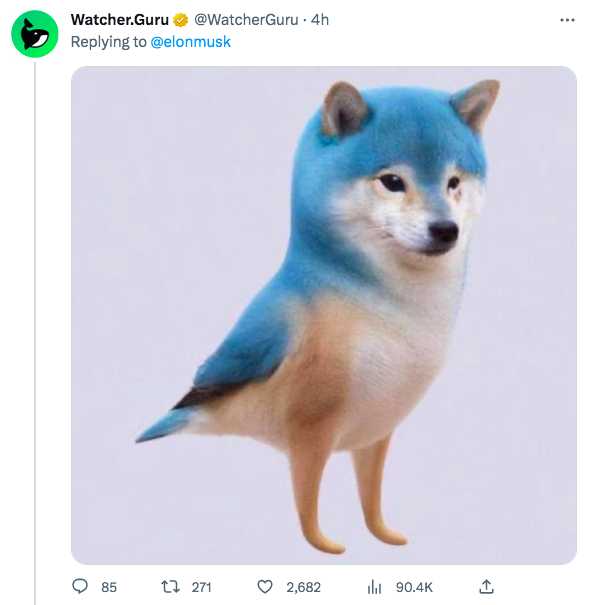Viewport: 592px width, 605px height.
Task: Click the 2,682 likes count
Action: [x=303, y=587]
